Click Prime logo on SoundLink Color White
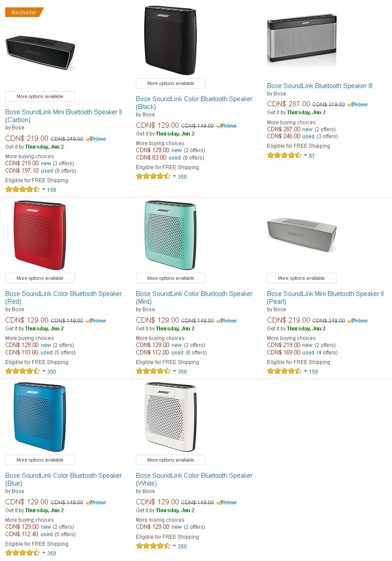392x561 pixels. [x=226, y=502]
